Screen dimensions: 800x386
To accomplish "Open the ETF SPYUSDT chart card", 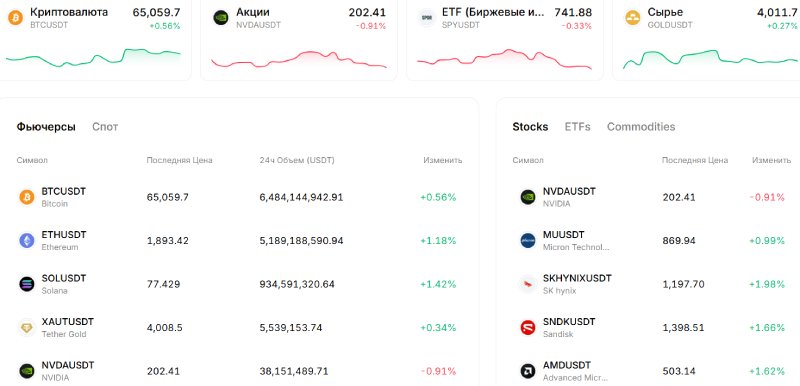I will (x=505, y=38).
